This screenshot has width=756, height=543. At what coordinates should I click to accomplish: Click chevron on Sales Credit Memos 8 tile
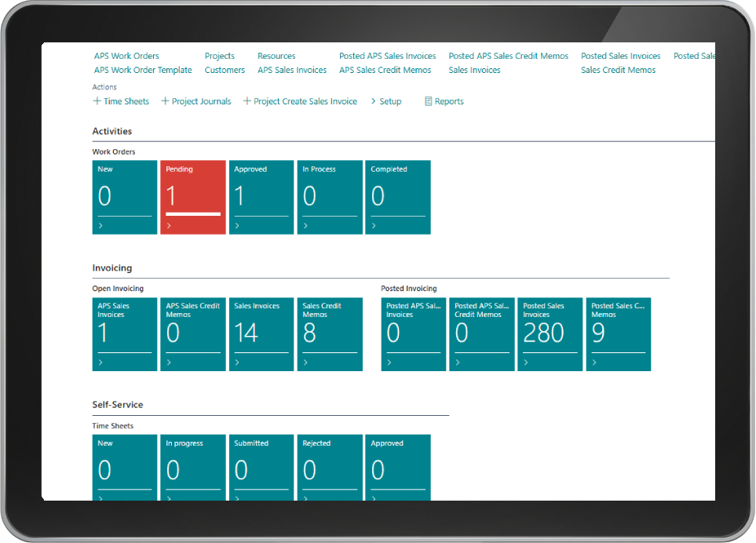[x=305, y=363]
